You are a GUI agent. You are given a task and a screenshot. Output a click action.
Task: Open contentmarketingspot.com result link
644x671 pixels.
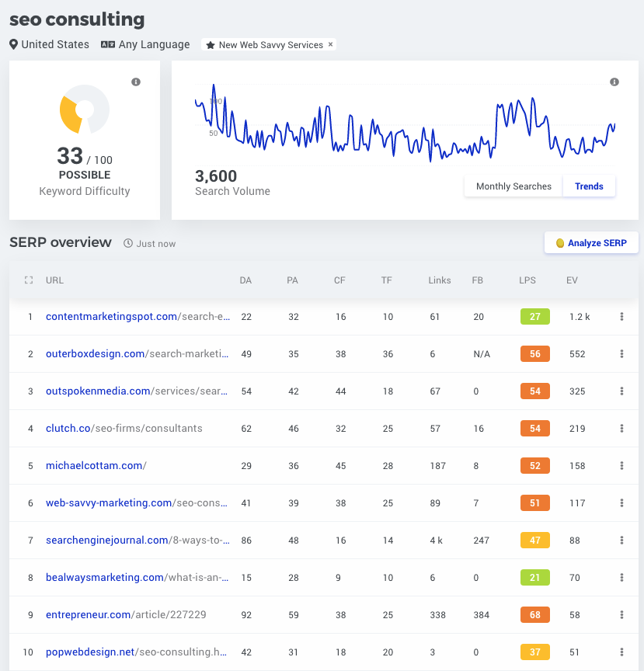point(138,316)
